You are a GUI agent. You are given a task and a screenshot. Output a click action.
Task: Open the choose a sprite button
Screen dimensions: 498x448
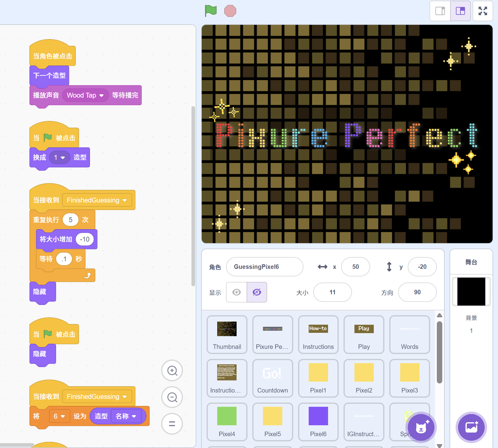(x=421, y=427)
